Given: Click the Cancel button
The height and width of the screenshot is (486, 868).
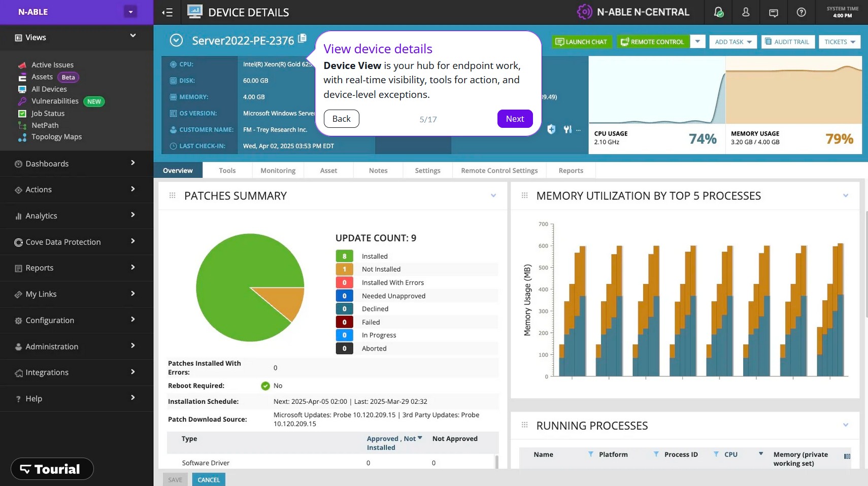Looking at the screenshot, I should tap(209, 479).
